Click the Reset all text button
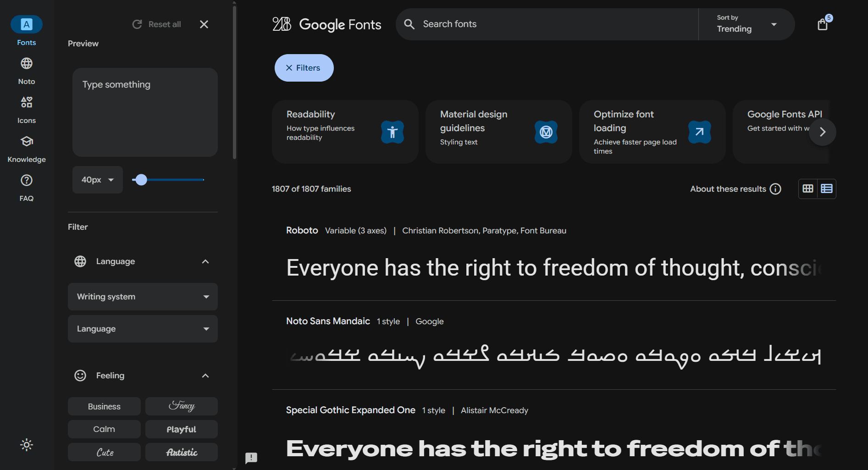This screenshot has width=868, height=470. pos(165,24)
